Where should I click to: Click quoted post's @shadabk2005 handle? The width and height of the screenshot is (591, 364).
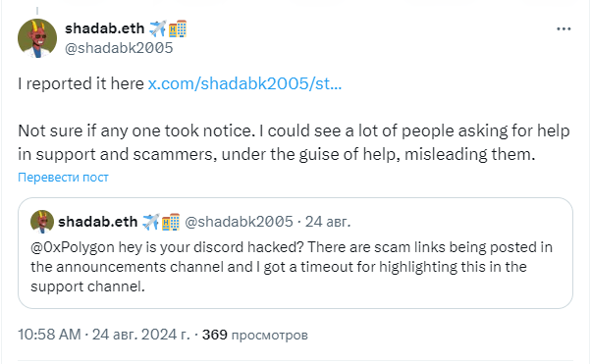click(239, 222)
